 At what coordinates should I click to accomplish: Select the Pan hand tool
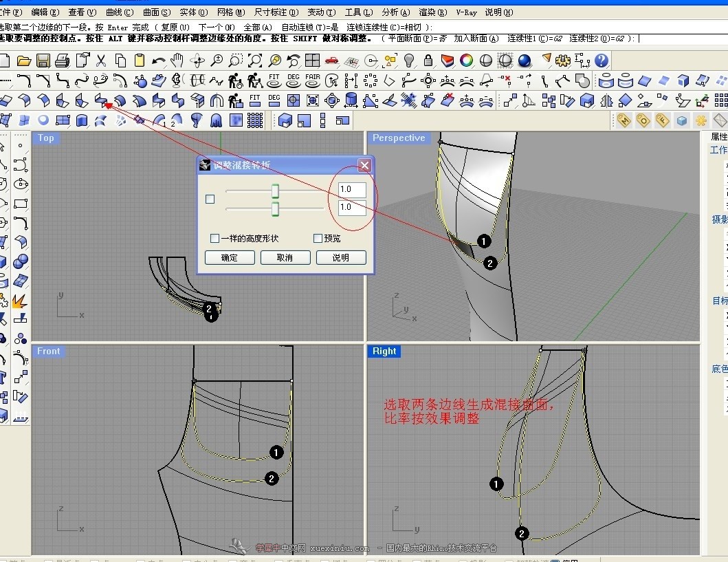tap(177, 61)
